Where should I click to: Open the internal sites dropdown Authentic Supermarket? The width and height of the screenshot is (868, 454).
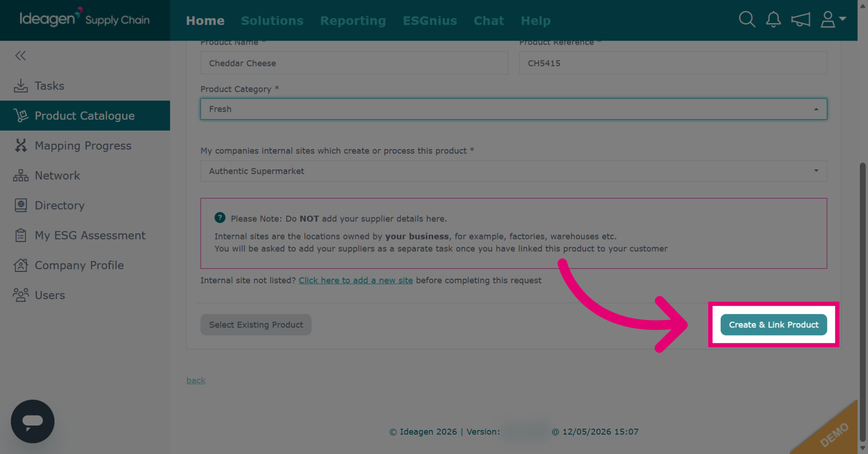(514, 171)
